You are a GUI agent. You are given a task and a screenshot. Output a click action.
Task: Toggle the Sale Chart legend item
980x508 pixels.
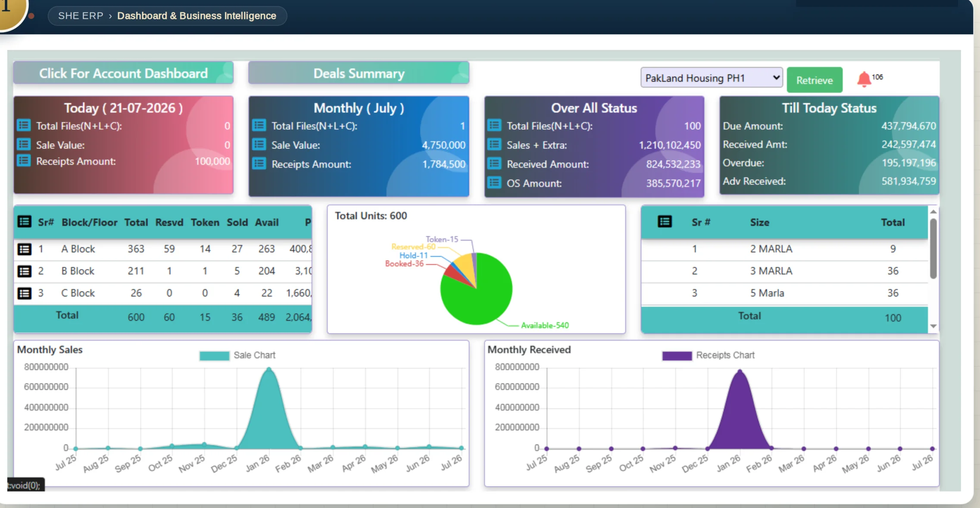pyautogui.click(x=237, y=355)
